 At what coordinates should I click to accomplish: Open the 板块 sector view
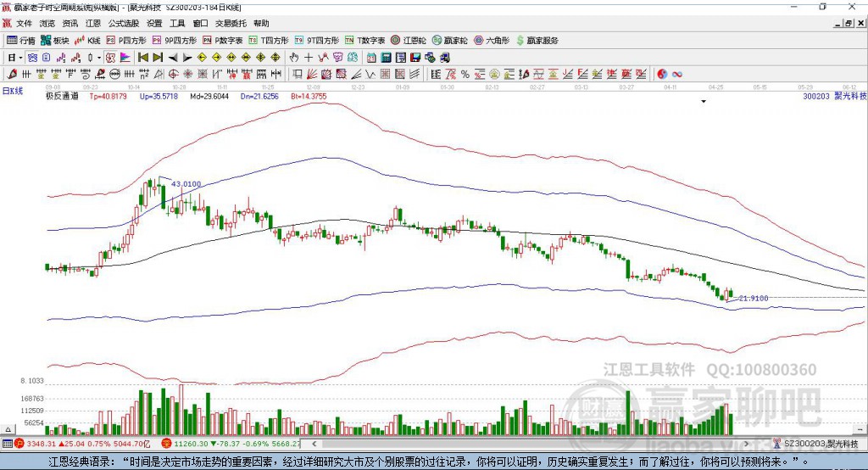(x=54, y=41)
